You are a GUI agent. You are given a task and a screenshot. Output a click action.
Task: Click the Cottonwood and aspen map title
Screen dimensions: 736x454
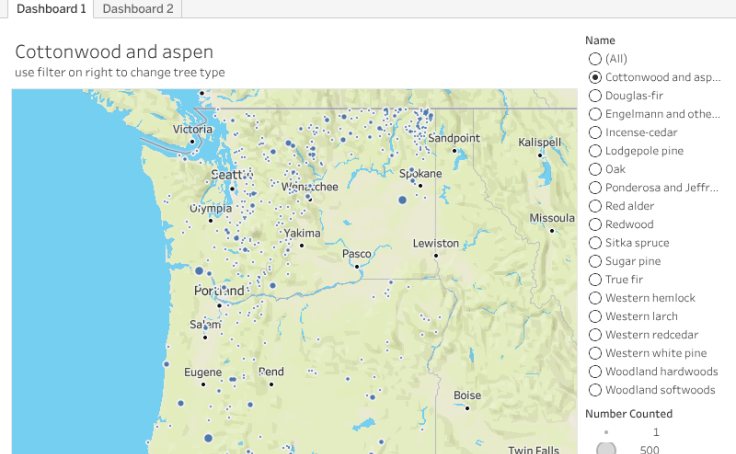coord(114,52)
